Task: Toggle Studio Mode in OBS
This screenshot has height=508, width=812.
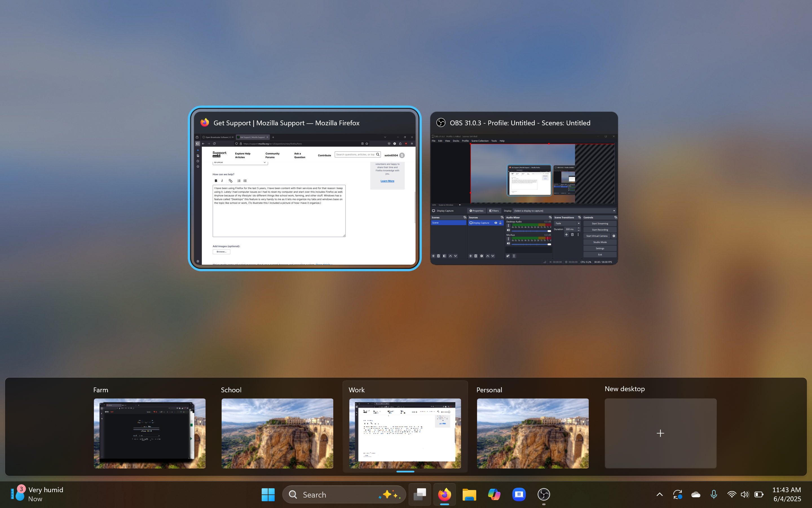Action: coord(600,242)
